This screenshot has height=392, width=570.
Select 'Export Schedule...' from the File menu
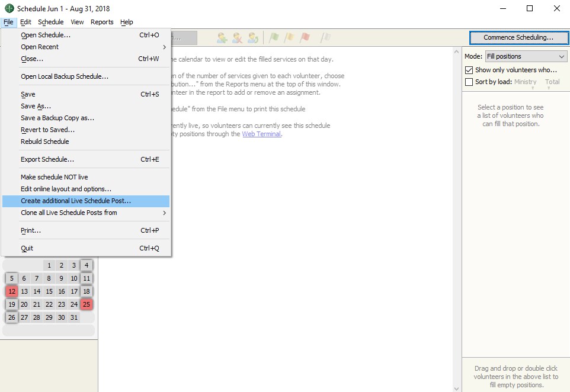tap(47, 159)
